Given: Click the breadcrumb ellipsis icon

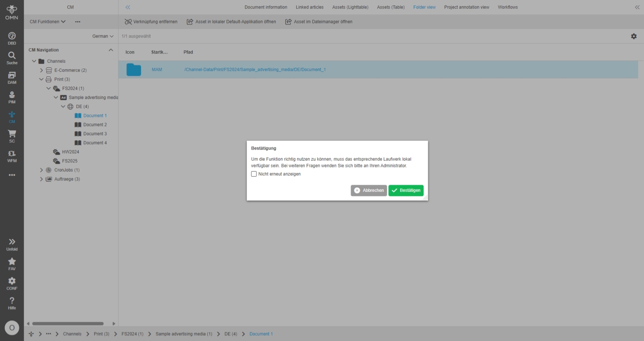Looking at the screenshot, I should tap(48, 334).
